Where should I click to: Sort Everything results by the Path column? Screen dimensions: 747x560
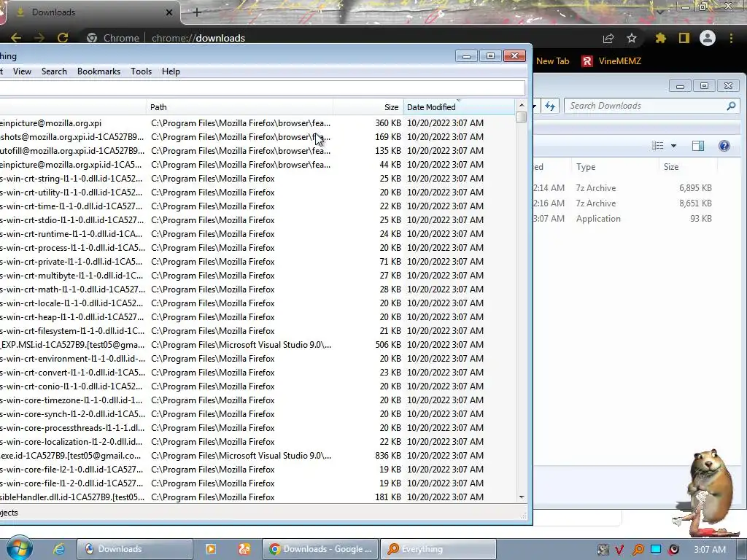point(239,107)
